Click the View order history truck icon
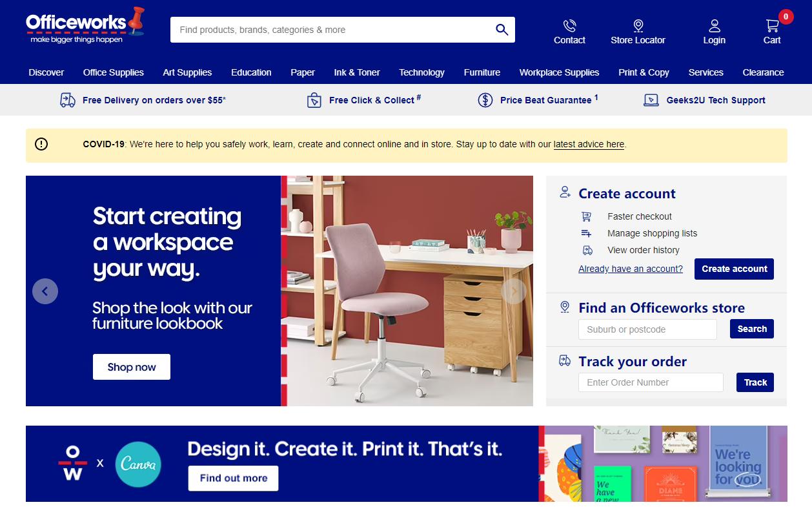Viewport: 812px width, 518px height. pos(587,250)
